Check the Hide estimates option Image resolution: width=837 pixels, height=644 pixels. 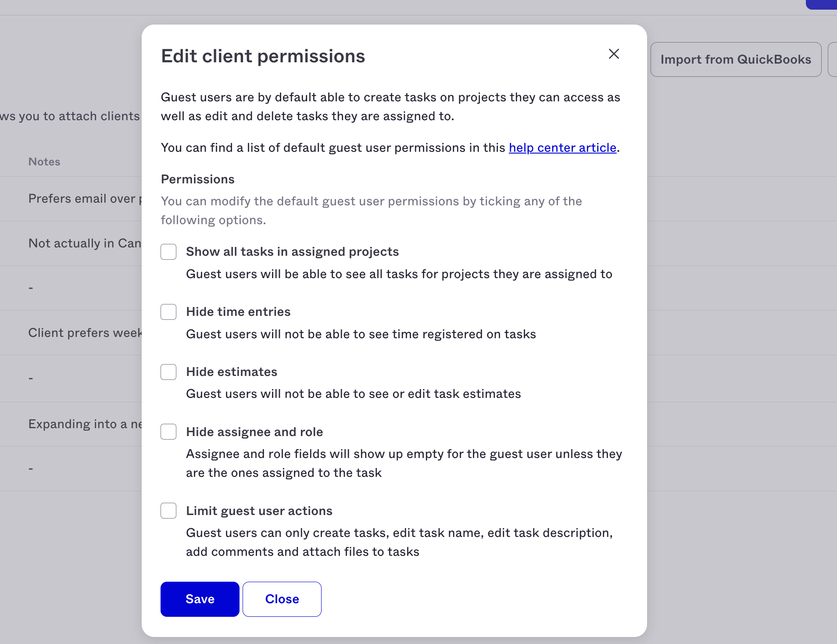coord(168,372)
